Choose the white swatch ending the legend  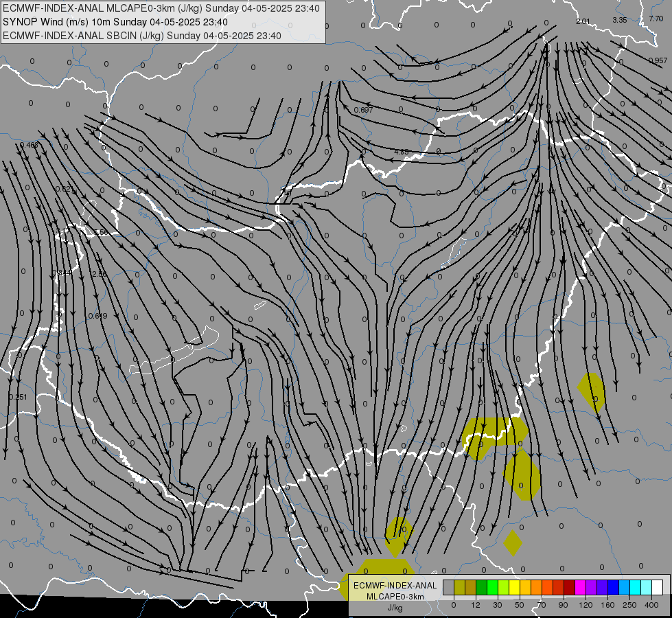657,587
